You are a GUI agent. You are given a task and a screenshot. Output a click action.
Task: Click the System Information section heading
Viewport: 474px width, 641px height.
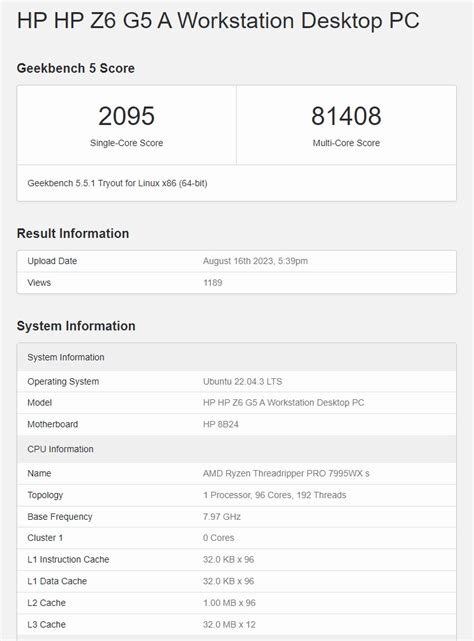point(76,326)
